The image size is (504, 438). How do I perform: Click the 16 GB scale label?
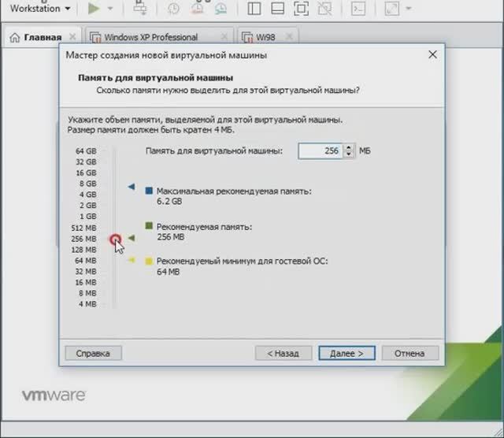click(x=86, y=173)
